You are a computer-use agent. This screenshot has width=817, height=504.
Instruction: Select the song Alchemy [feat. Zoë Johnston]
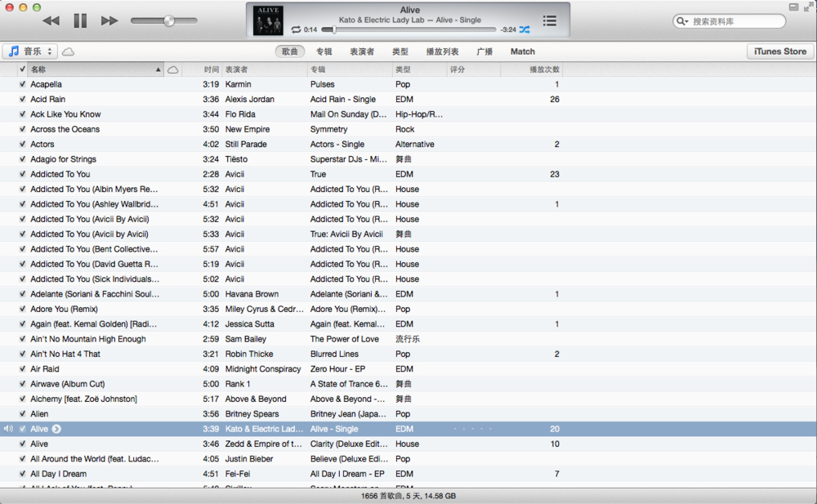[83, 399]
